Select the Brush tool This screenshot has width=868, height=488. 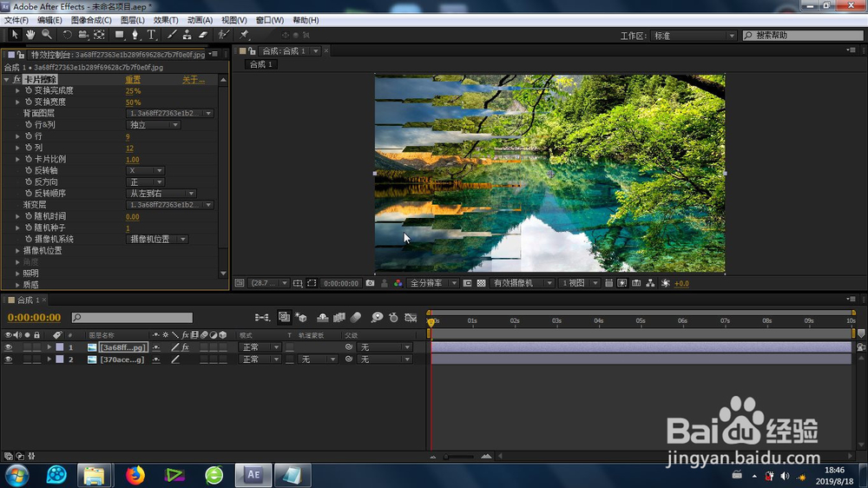coord(172,35)
